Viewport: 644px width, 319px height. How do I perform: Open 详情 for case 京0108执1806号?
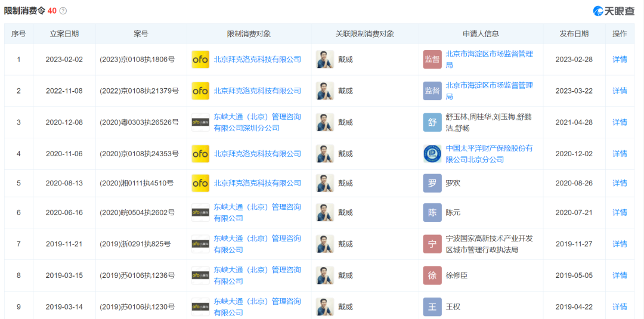[620, 60]
